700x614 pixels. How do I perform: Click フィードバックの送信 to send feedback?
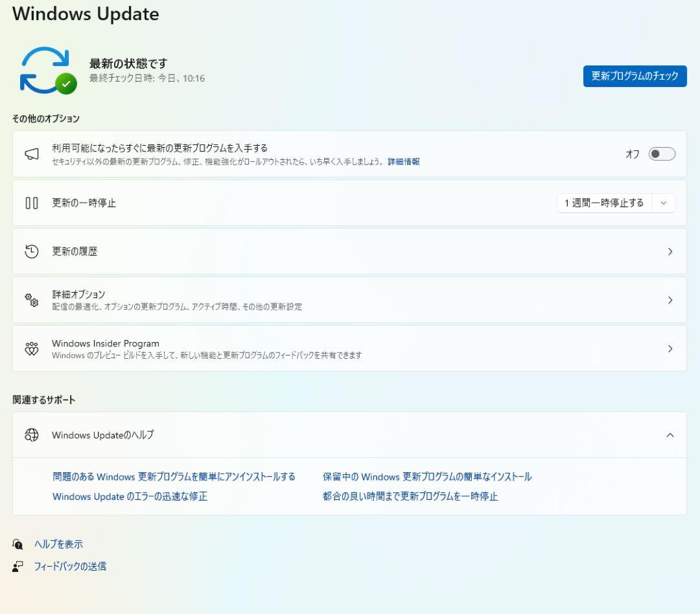70,566
